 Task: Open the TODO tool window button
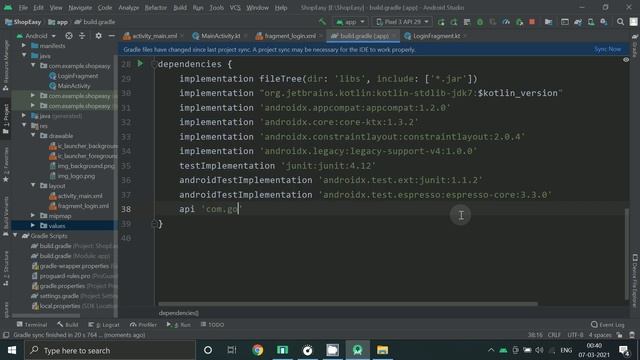tap(212, 324)
